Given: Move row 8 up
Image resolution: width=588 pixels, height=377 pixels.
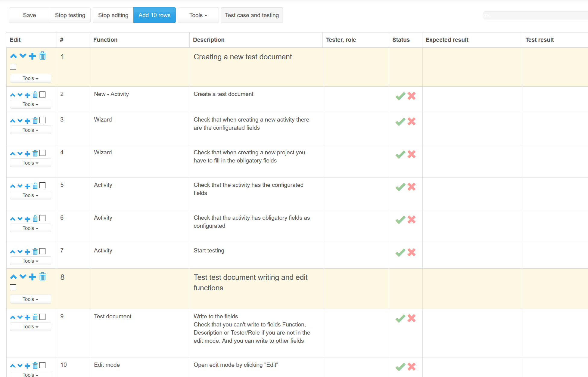Looking at the screenshot, I should 14,277.
